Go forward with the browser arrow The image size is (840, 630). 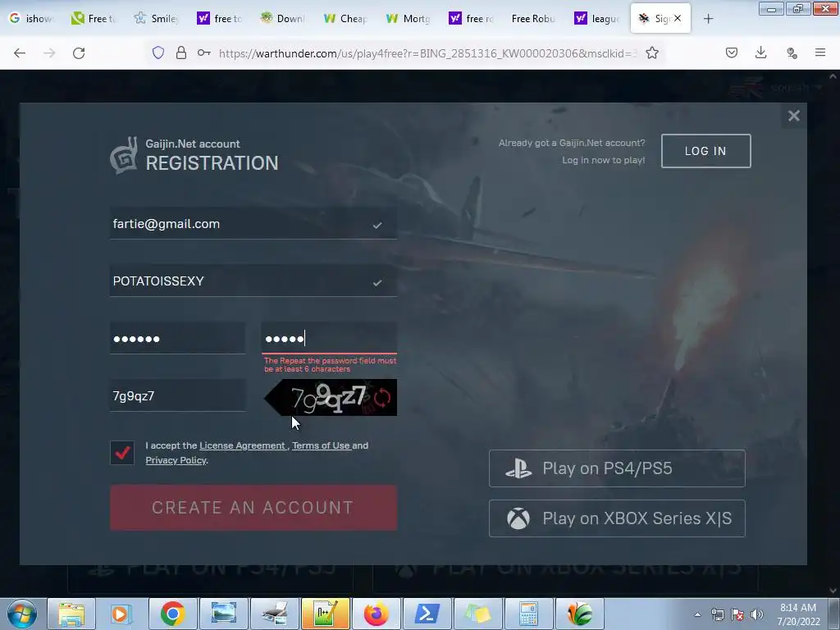49,53
